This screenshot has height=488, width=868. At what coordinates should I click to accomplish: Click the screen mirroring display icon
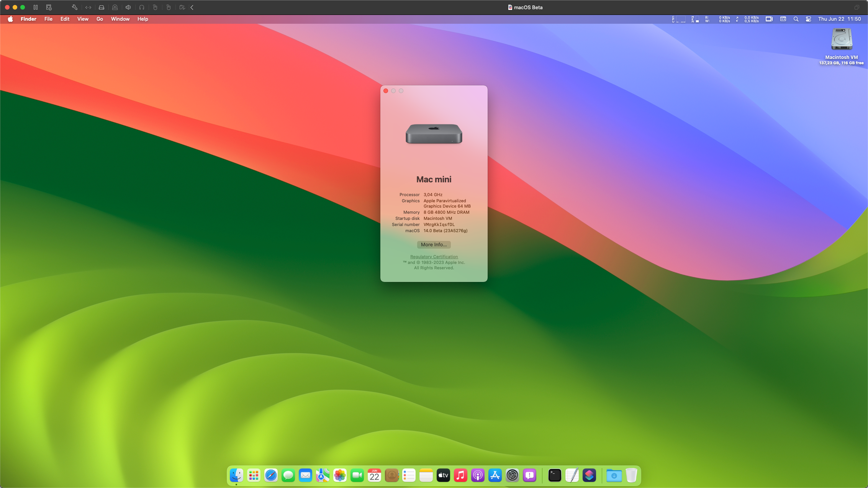pos(769,19)
